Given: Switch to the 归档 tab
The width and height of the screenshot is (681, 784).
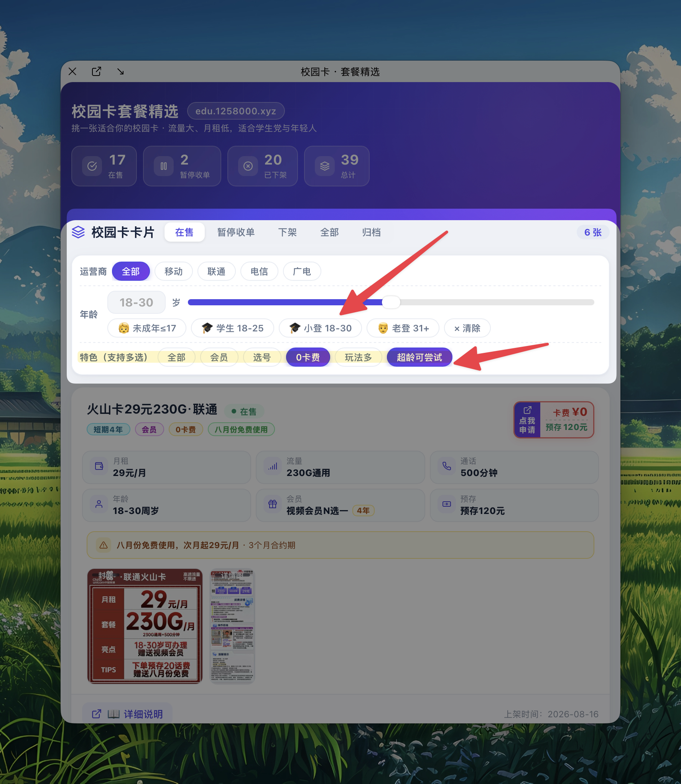Looking at the screenshot, I should pyautogui.click(x=372, y=232).
